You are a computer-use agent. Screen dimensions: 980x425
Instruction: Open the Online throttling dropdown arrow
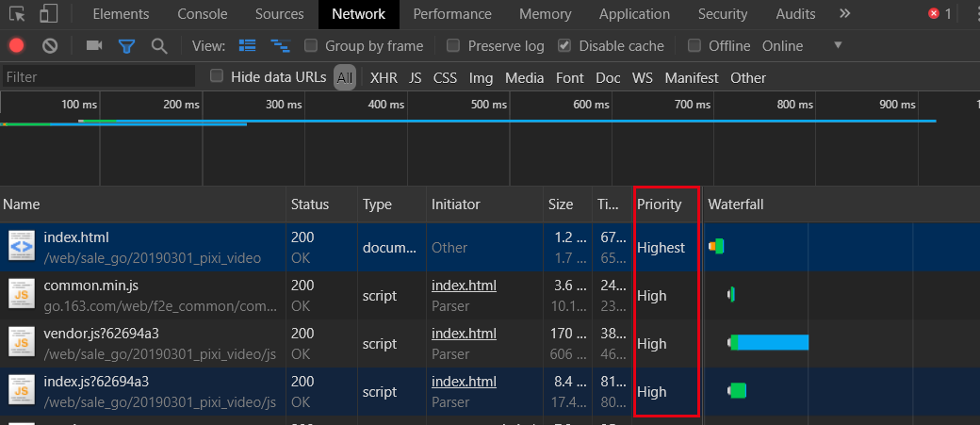click(x=838, y=45)
